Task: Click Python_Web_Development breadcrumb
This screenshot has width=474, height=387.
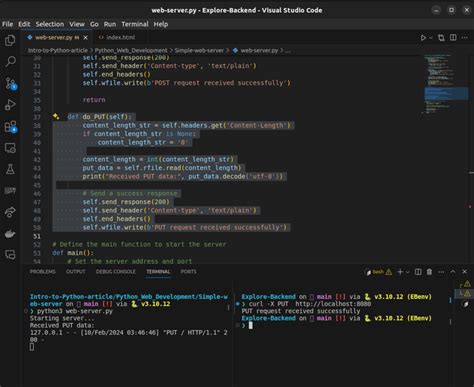Action: 131,50
